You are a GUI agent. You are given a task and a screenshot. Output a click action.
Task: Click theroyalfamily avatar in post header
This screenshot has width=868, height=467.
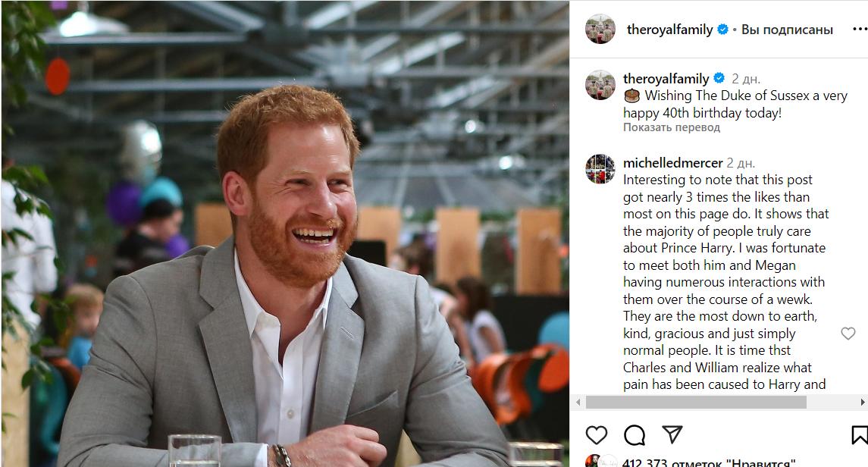pyautogui.click(x=600, y=30)
